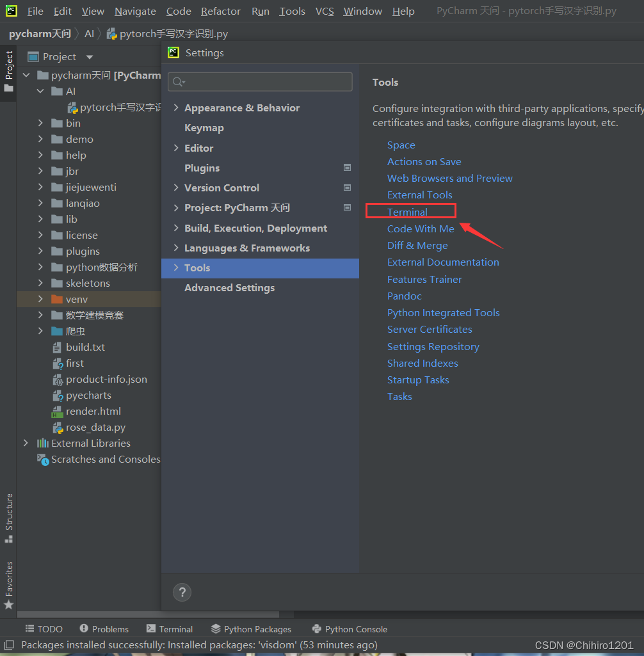Select Advanced Settings page
Image resolution: width=644 pixels, height=656 pixels.
229,288
